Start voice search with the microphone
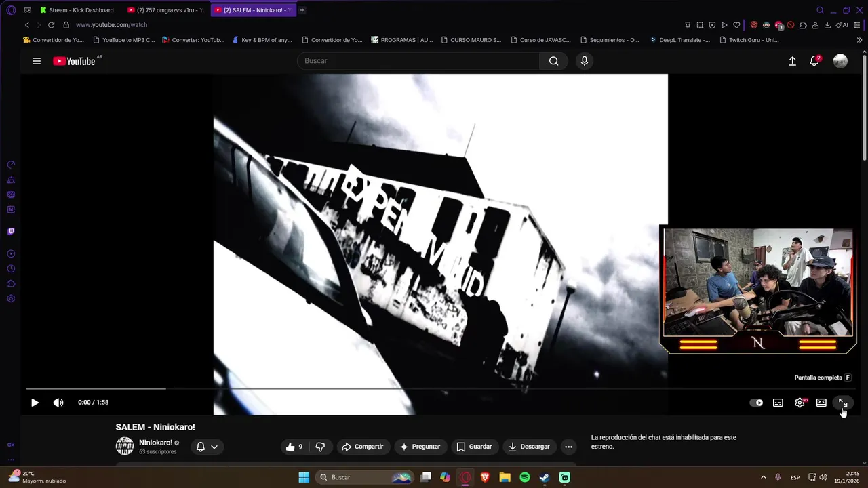 [585, 61]
